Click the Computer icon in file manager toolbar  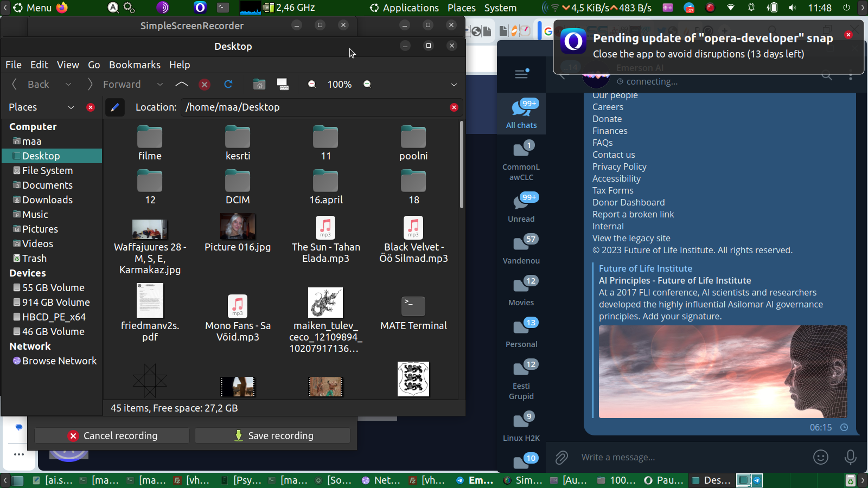click(283, 84)
